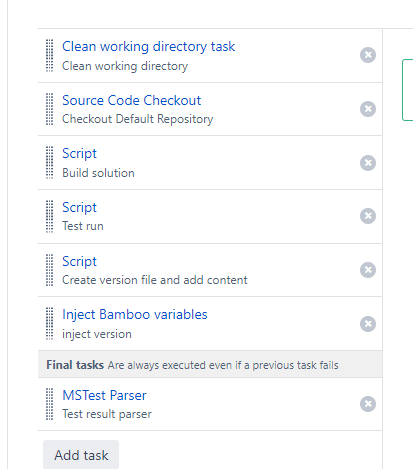413x469 pixels.
Task: Select the Script task labeled Test run
Action: click(79, 208)
